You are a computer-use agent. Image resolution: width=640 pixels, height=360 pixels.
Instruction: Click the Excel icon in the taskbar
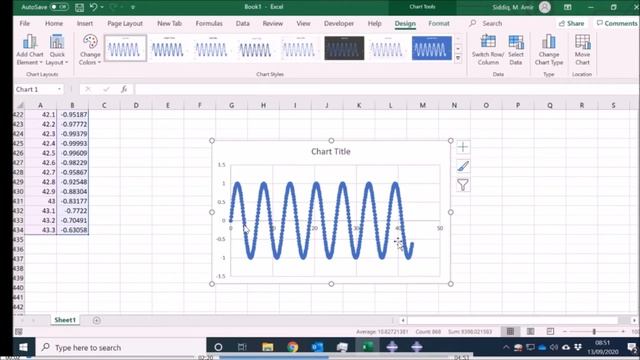(367, 347)
